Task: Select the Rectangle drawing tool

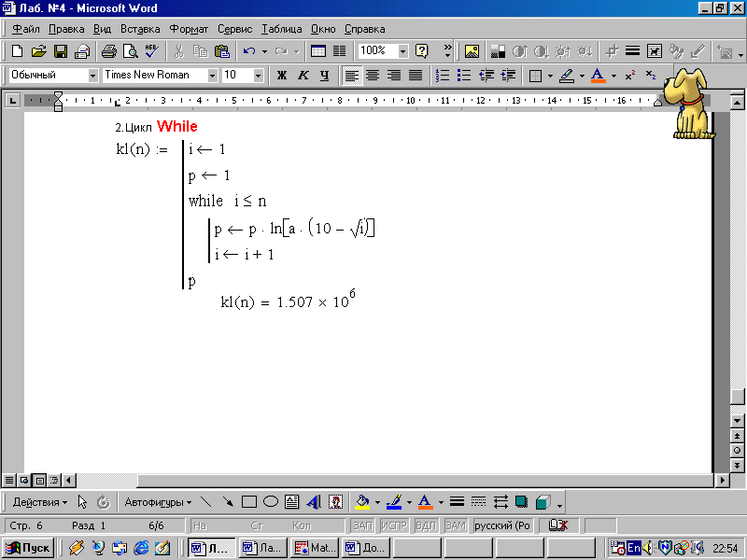Action: pyautogui.click(x=249, y=502)
